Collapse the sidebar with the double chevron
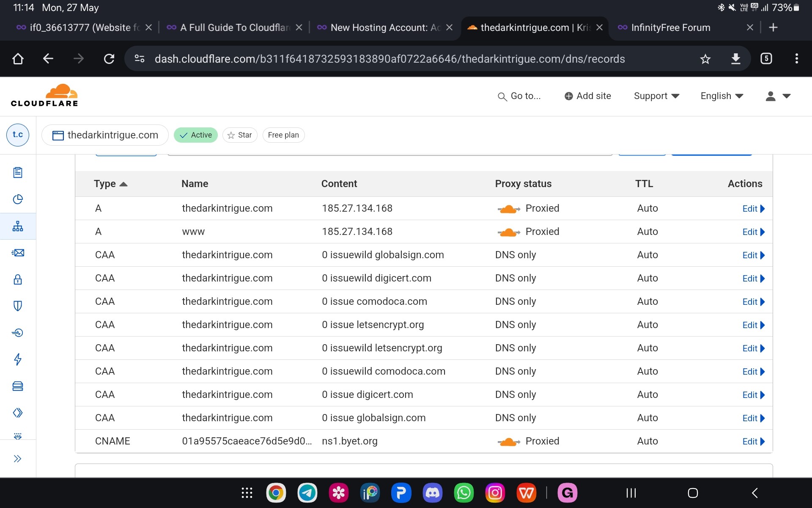The image size is (812, 508). coord(18,458)
